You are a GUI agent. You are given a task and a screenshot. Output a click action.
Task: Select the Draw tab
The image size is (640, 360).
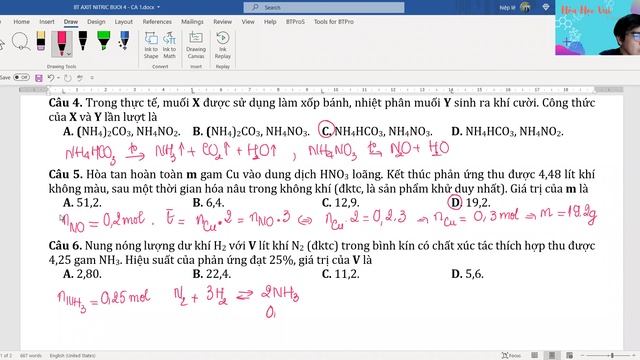click(x=71, y=22)
